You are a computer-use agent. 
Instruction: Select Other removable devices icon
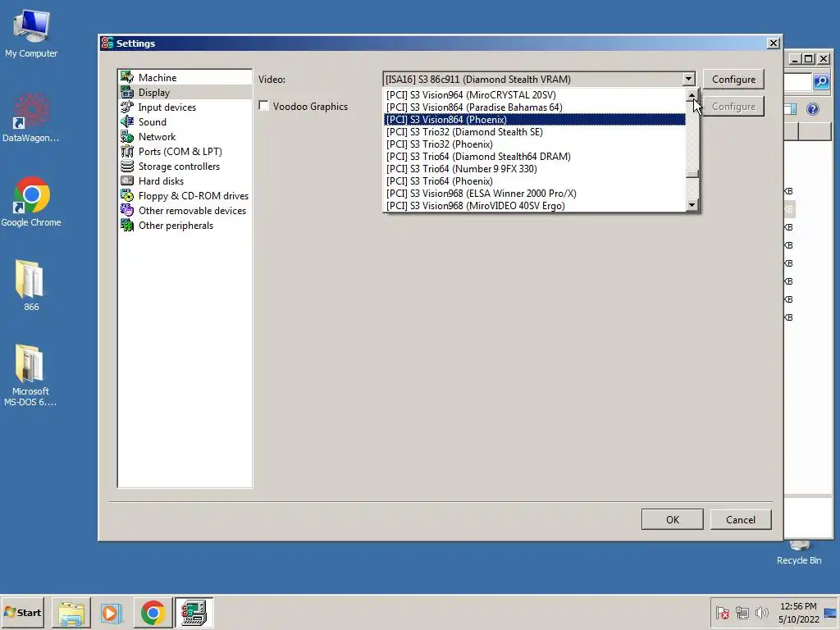pyautogui.click(x=127, y=211)
